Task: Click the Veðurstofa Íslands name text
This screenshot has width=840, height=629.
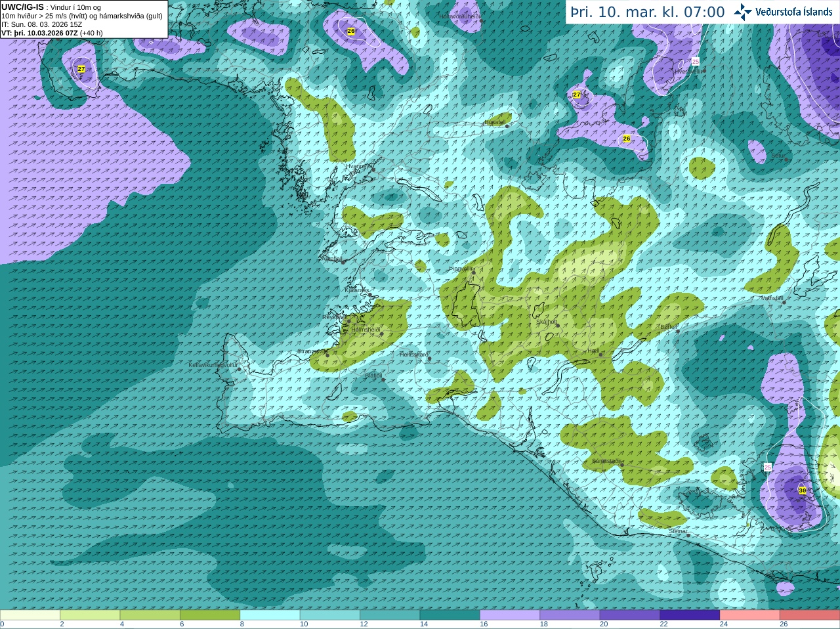Action: (793, 12)
